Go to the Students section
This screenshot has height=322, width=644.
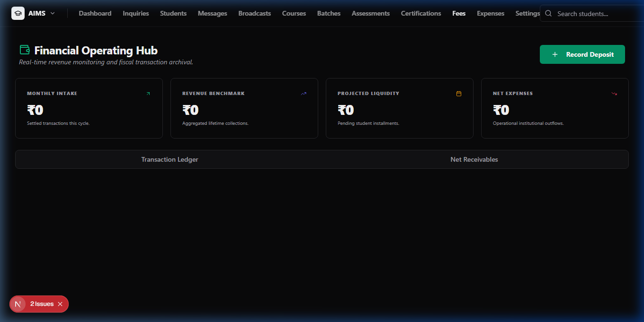[x=173, y=13]
